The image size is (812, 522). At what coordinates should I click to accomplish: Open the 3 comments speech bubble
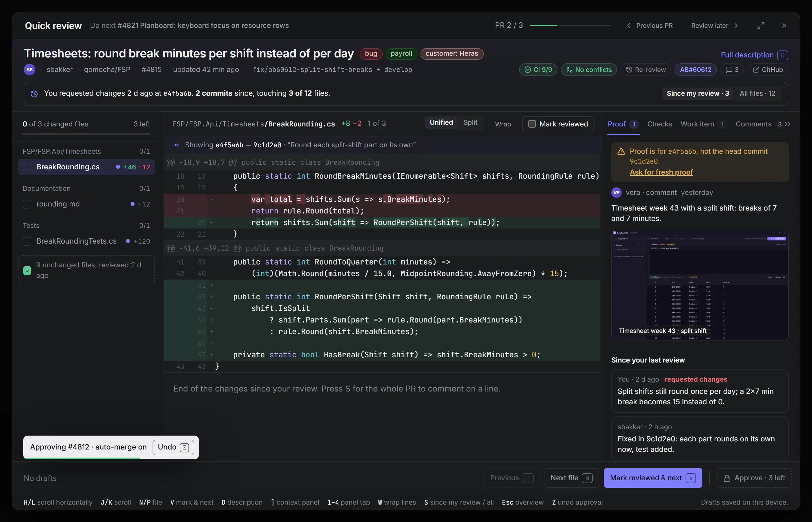click(732, 70)
